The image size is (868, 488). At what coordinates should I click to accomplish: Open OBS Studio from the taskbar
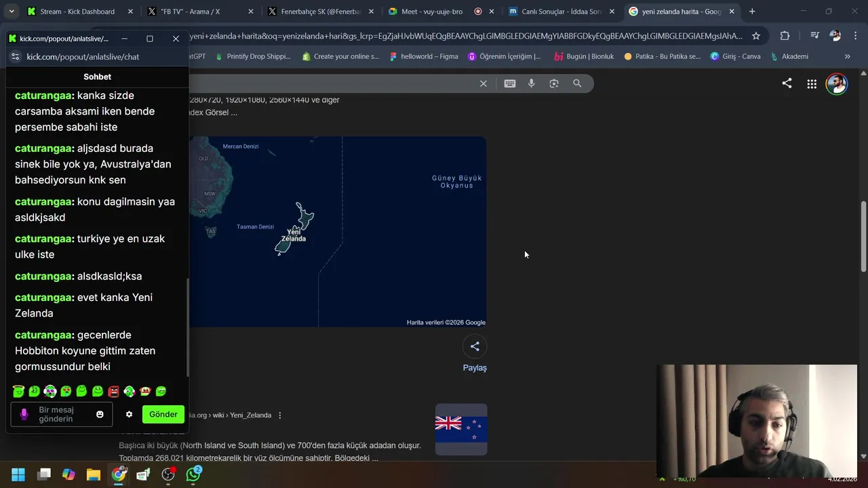coord(168,474)
